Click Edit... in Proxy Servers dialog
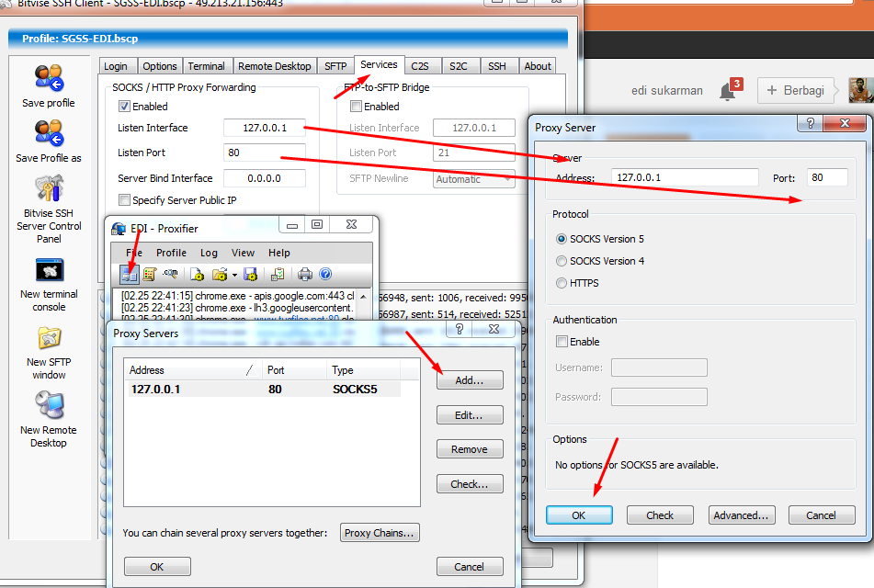 point(470,415)
